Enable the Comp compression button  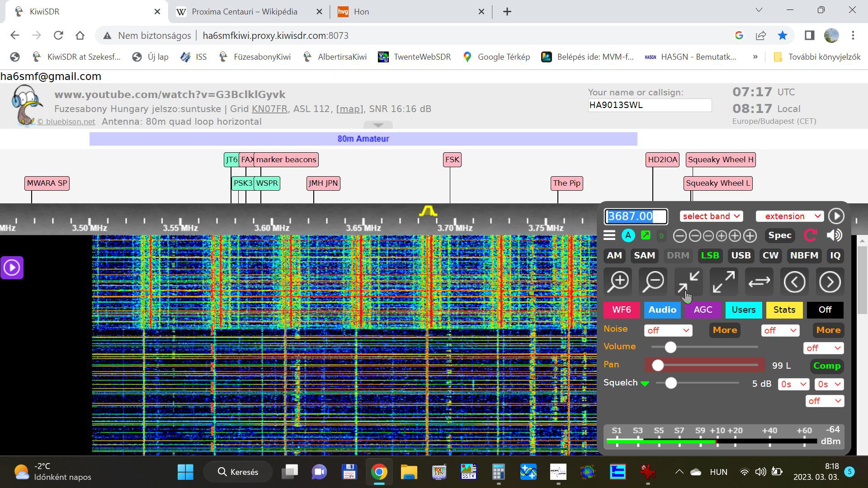[x=826, y=366]
